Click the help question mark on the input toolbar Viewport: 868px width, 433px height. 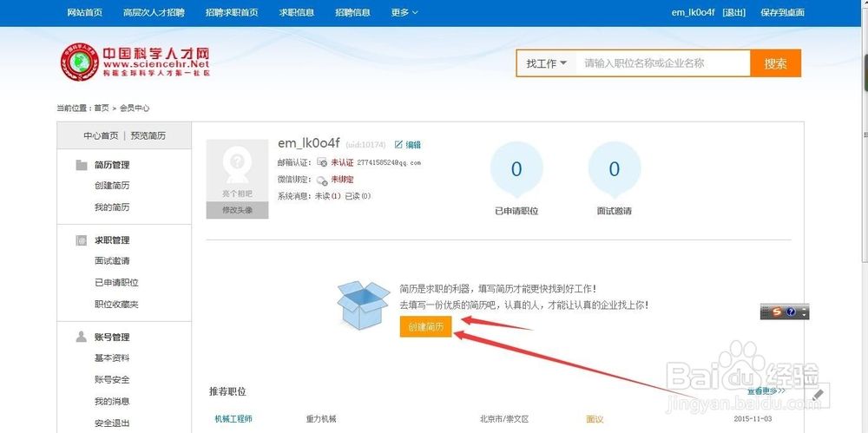pyautogui.click(x=791, y=312)
